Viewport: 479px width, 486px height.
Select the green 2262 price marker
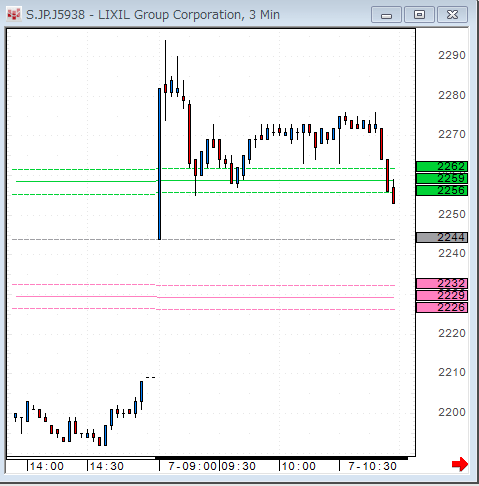442,166
